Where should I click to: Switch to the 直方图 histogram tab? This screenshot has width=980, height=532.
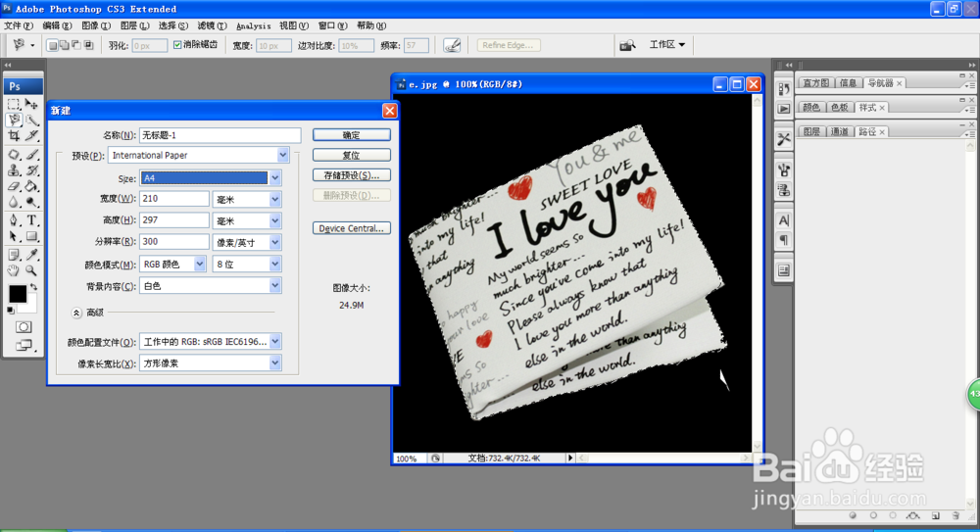tap(815, 82)
